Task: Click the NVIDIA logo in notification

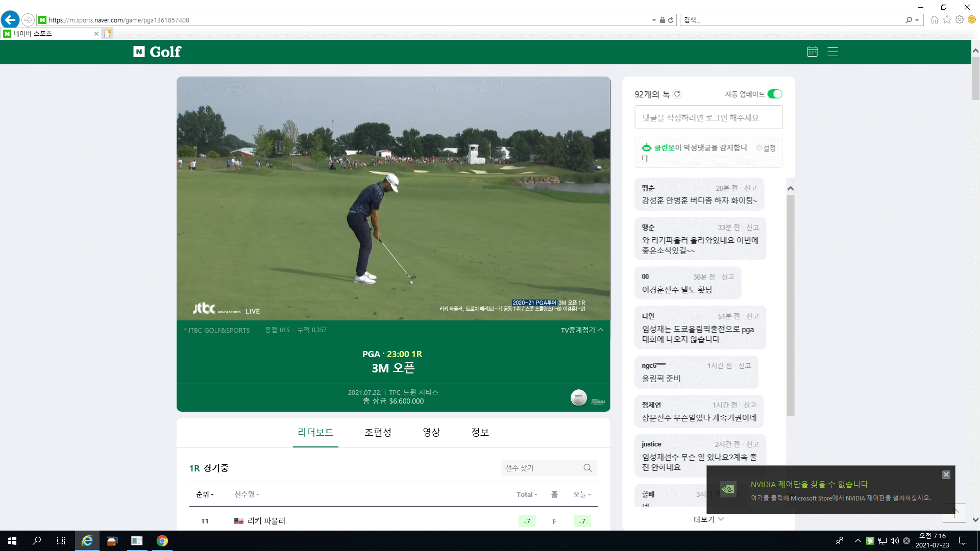Action: [728, 490]
